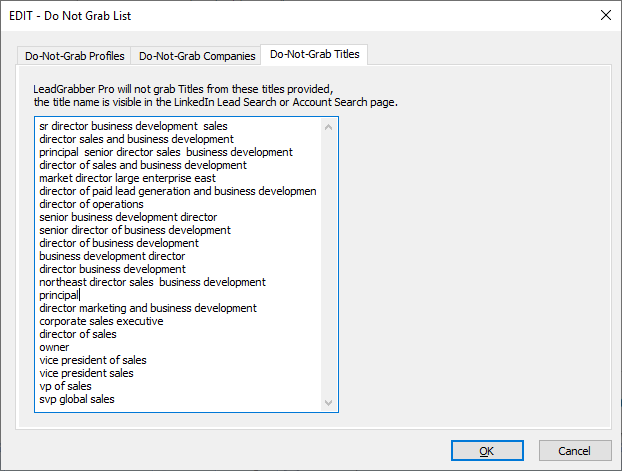Place cursor in 'market director large enterprise east'
This screenshot has width=622, height=471.
127,178
